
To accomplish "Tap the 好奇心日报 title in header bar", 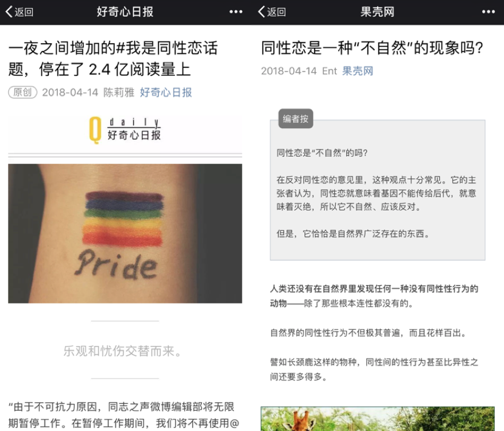I will (125, 12).
